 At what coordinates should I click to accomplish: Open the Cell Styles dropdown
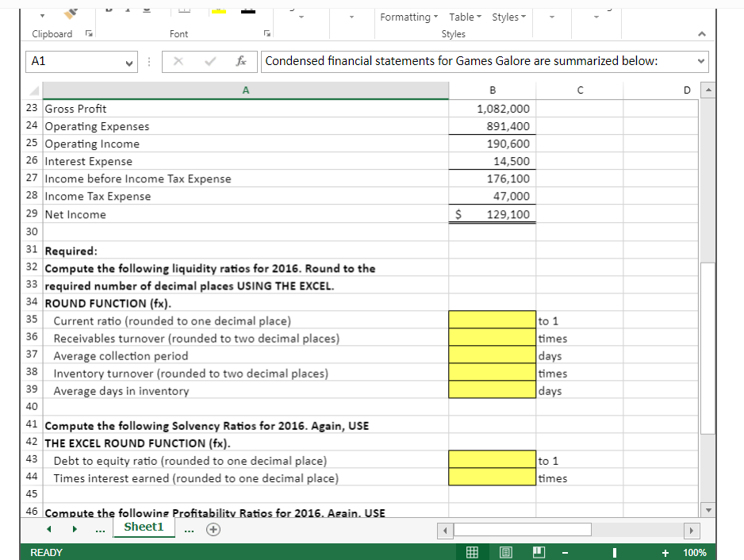507,17
